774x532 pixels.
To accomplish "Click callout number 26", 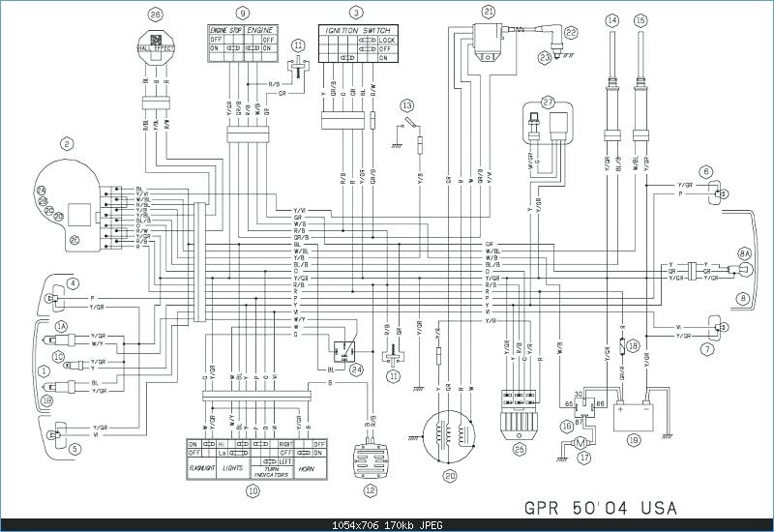I will pos(155,15).
